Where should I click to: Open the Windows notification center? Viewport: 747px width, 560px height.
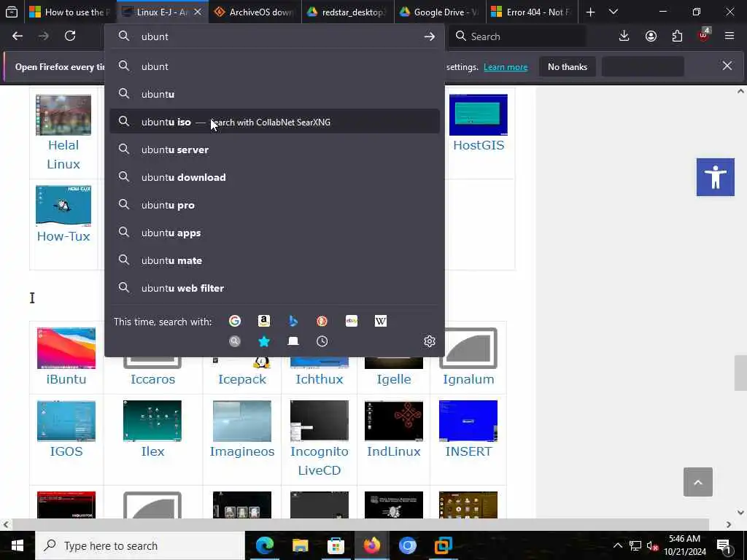coord(724,545)
